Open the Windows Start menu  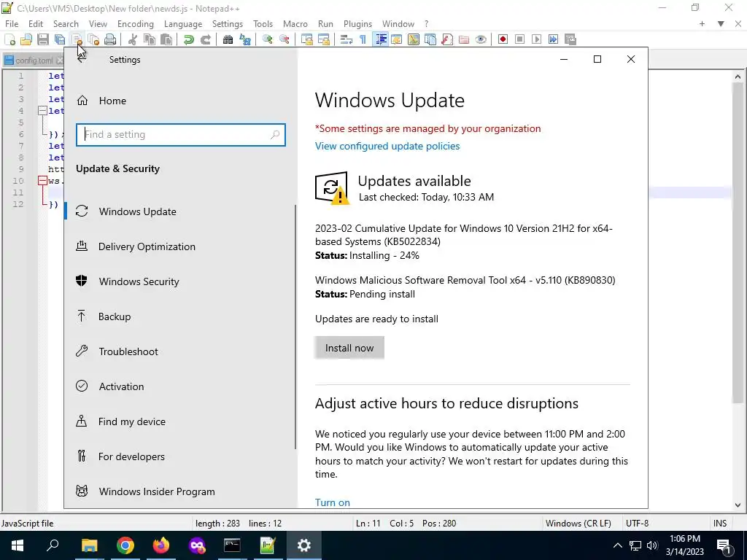point(18,545)
